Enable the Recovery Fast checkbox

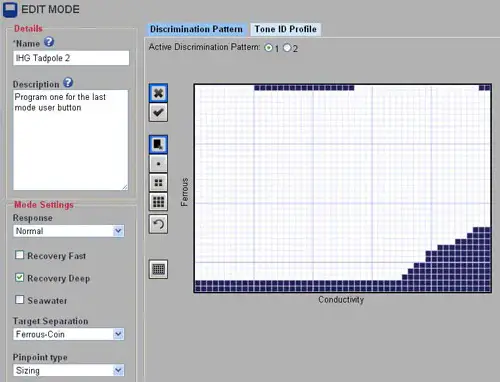(20, 255)
